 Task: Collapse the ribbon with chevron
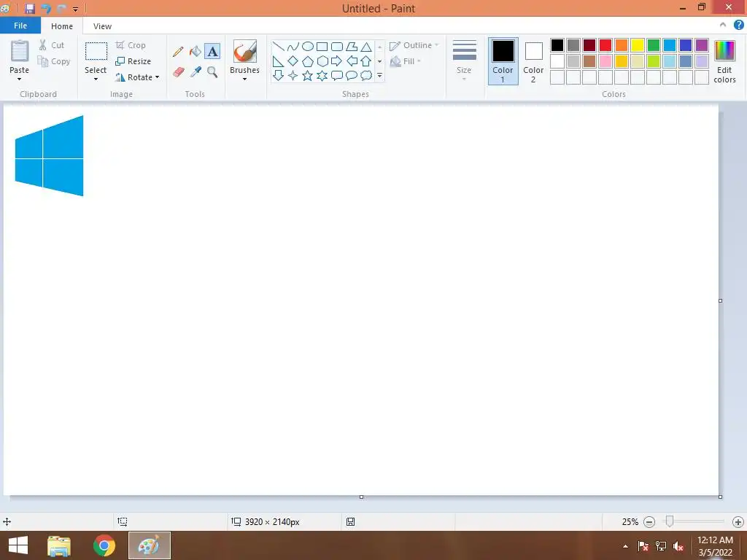pyautogui.click(x=723, y=25)
